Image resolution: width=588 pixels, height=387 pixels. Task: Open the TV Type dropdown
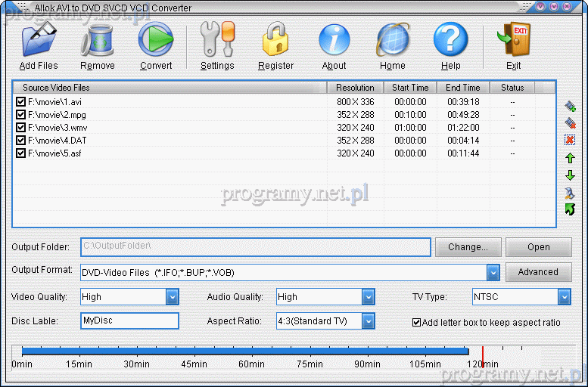pyautogui.click(x=564, y=297)
